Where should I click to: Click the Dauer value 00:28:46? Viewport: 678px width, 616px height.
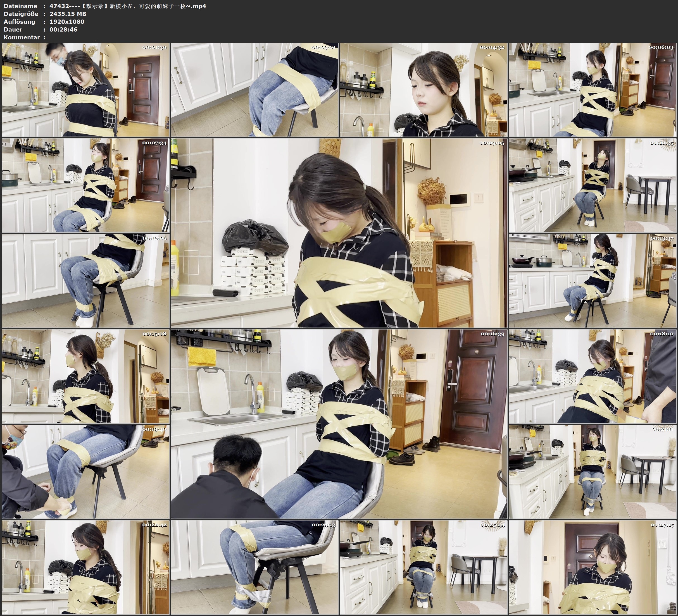pyautogui.click(x=63, y=30)
